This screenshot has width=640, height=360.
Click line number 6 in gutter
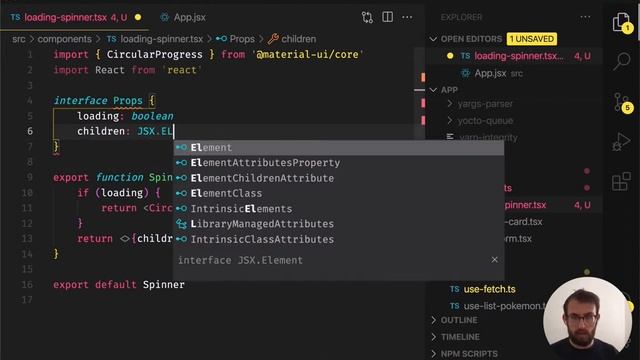point(30,131)
